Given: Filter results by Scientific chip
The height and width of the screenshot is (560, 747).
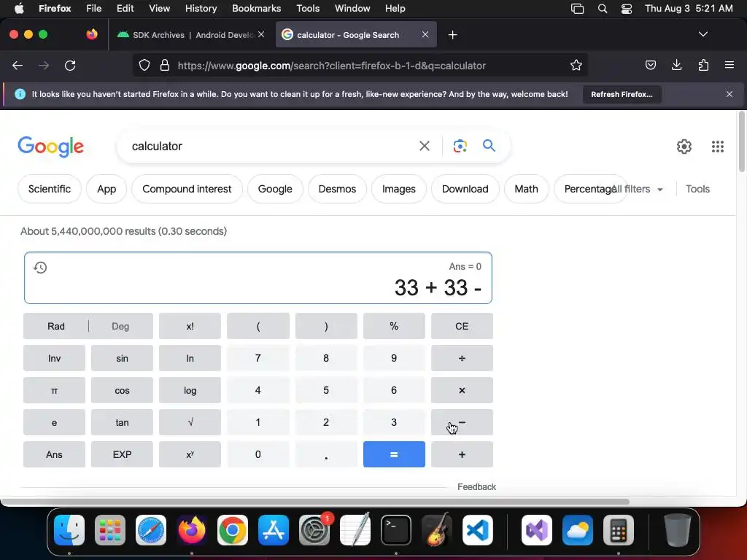Looking at the screenshot, I should coord(50,189).
